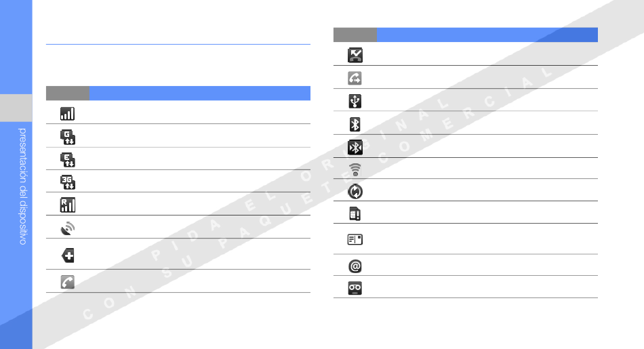Viewport: 644px width, 349px height.
Task: Click the email '@' icon
Action: click(355, 266)
